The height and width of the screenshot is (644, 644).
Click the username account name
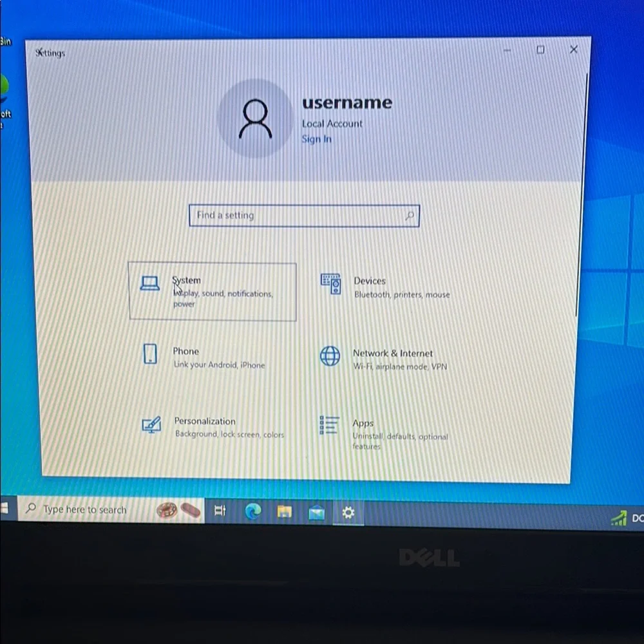(x=347, y=102)
